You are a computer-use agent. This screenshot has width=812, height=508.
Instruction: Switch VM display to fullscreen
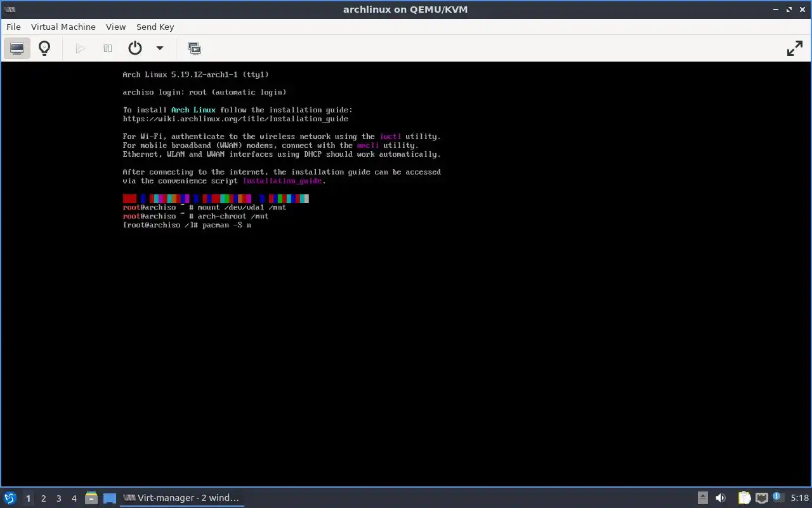795,48
